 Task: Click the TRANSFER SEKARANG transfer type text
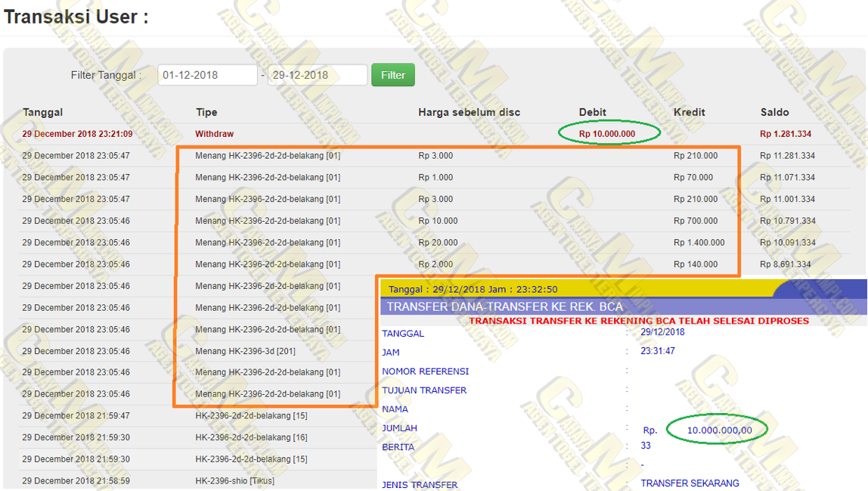coord(690,483)
